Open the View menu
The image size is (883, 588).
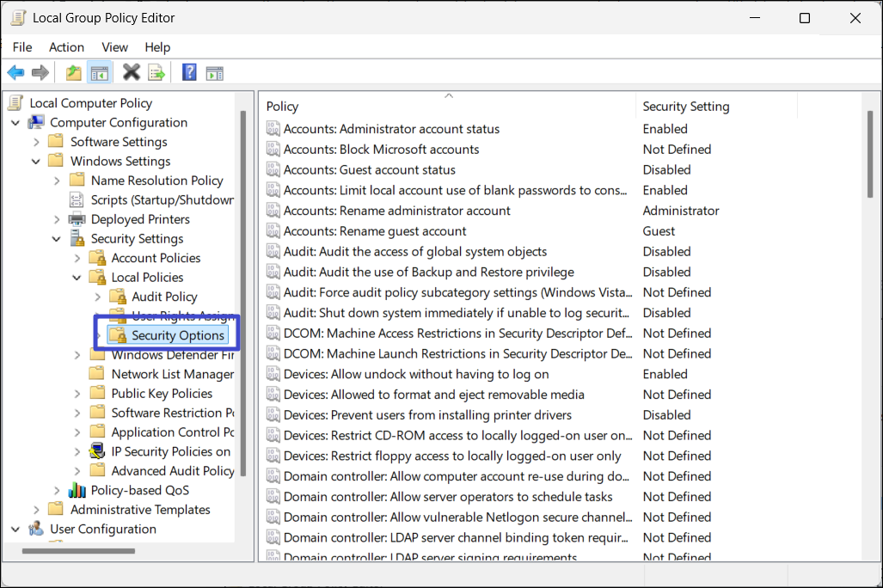(x=114, y=47)
